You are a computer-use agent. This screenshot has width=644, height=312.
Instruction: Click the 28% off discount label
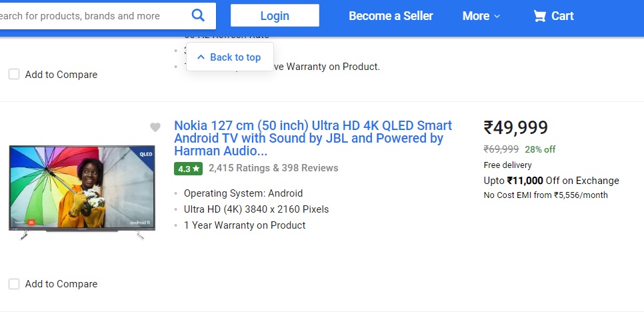pos(540,149)
